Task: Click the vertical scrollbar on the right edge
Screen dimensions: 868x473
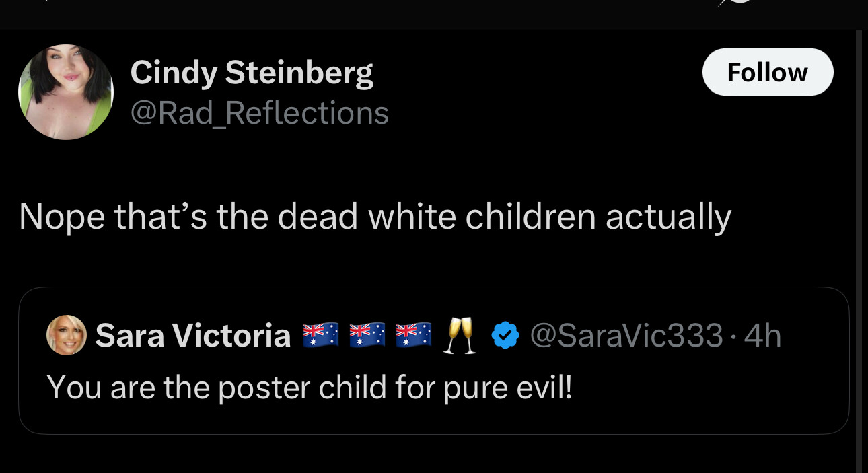Action: pos(859,252)
